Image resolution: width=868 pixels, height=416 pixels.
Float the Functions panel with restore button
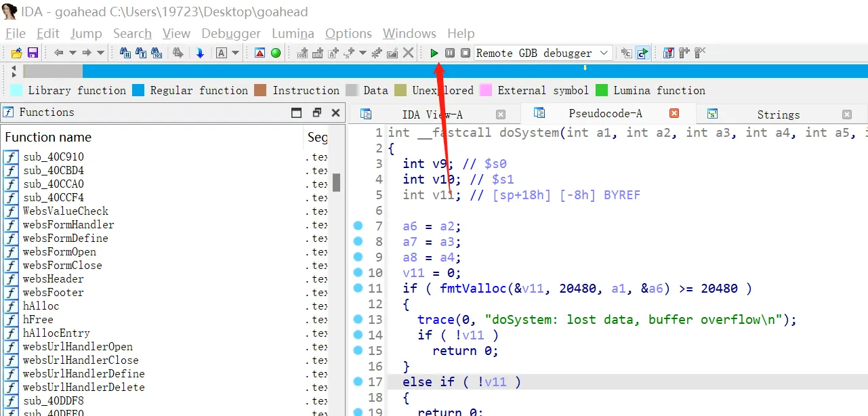(316, 112)
